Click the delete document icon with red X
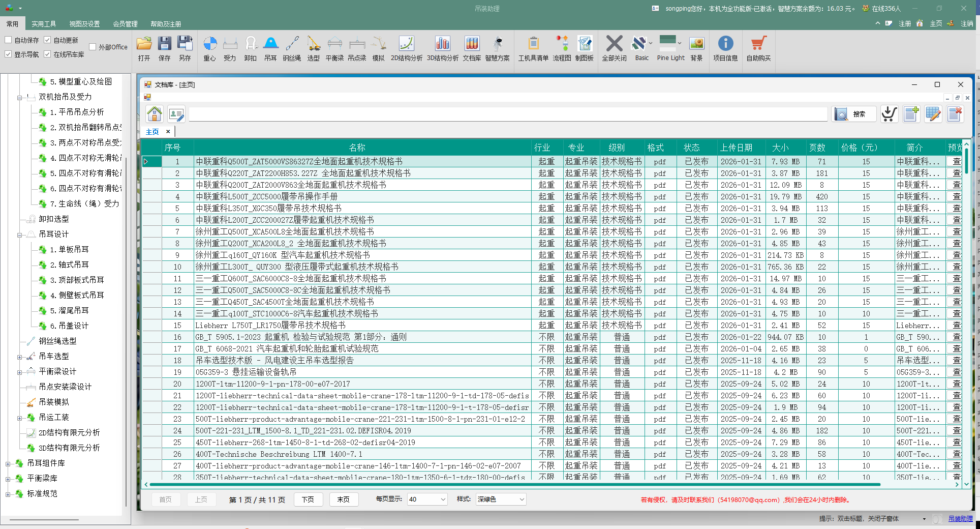 click(x=955, y=114)
